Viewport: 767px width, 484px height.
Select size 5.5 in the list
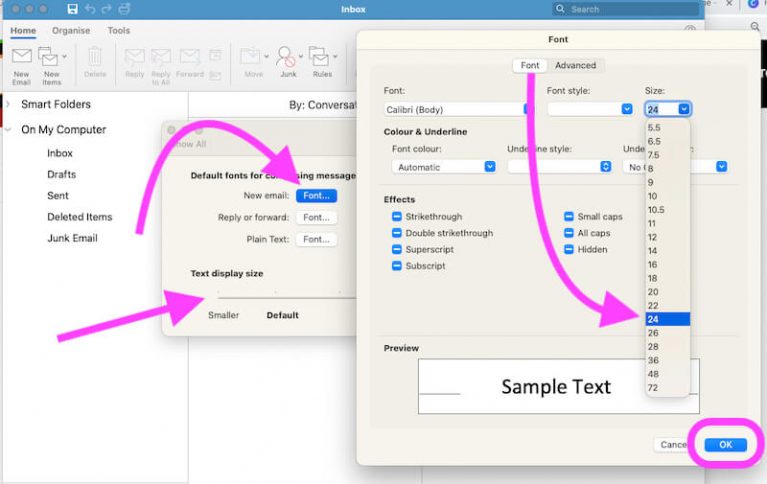(668, 128)
